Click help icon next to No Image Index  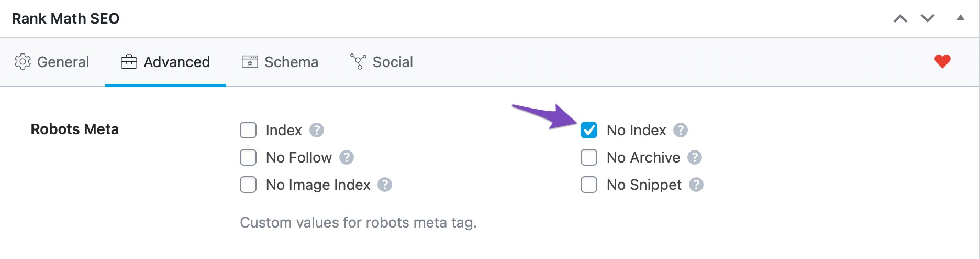click(x=385, y=185)
